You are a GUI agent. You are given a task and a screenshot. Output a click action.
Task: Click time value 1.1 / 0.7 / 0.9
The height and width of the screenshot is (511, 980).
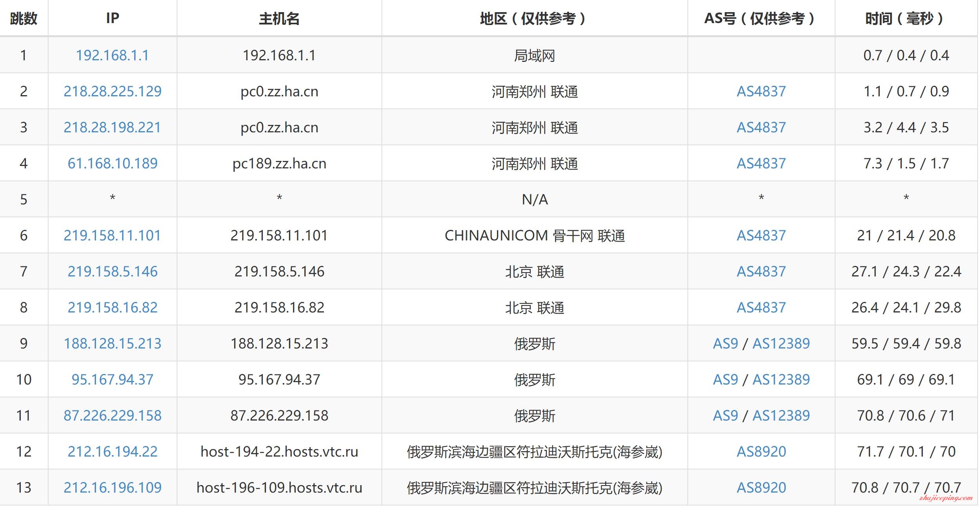(906, 91)
